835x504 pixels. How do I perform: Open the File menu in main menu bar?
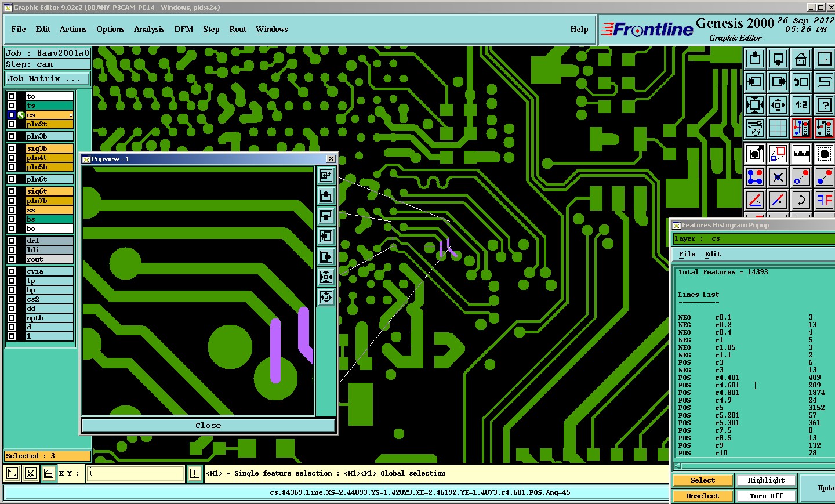coord(19,29)
